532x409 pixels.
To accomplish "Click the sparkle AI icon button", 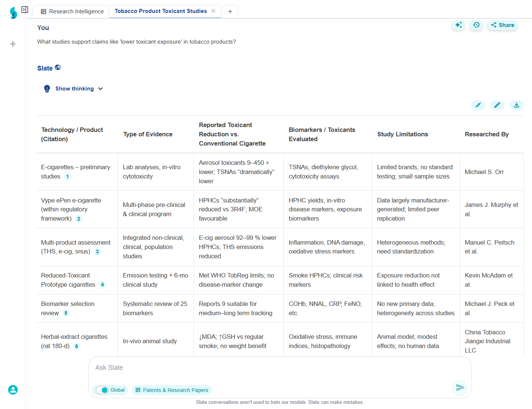I will coord(458,25).
